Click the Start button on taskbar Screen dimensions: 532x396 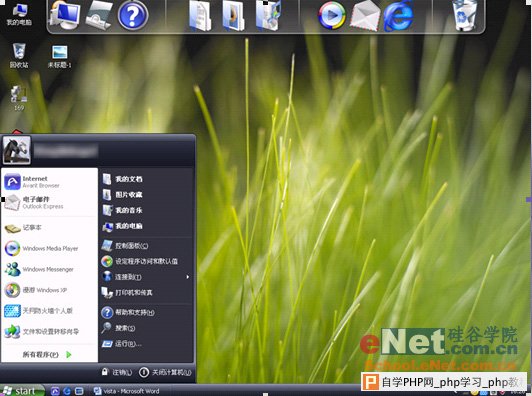pyautogui.click(x=22, y=391)
